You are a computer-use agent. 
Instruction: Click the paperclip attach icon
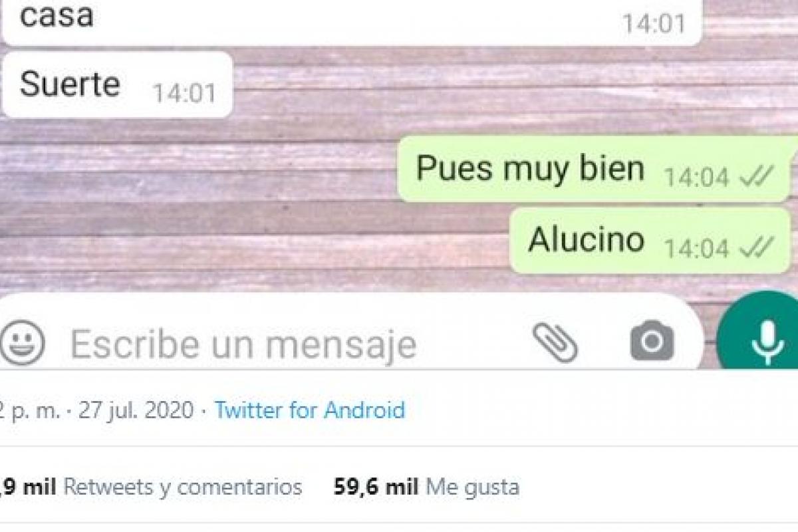click(x=555, y=343)
